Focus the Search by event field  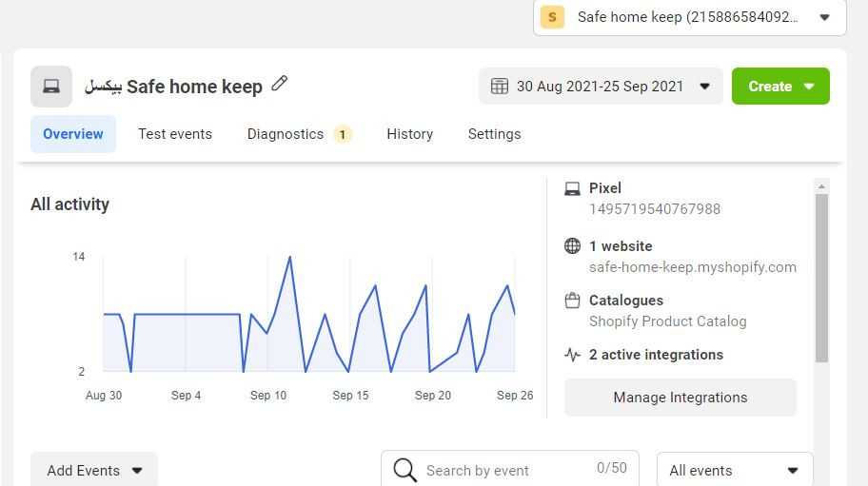(x=504, y=470)
